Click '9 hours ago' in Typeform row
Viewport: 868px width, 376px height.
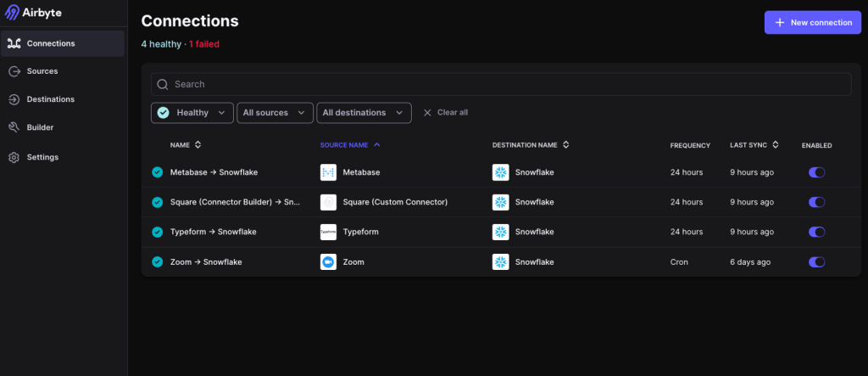pos(752,232)
